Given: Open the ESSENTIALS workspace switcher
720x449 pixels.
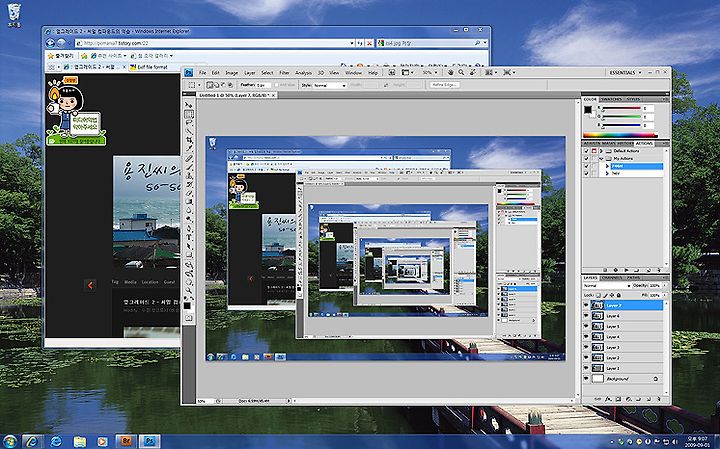Looking at the screenshot, I should pyautogui.click(x=625, y=73).
